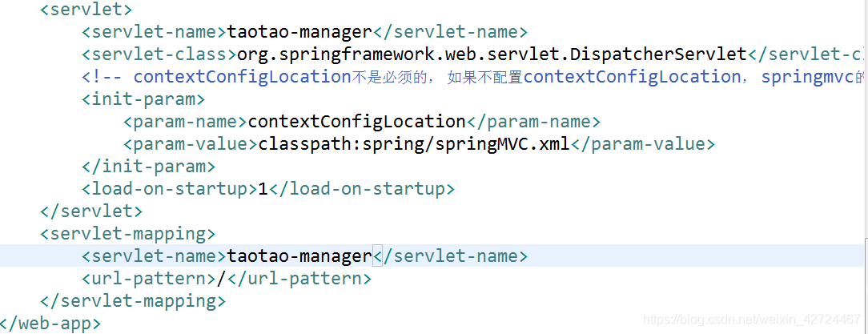Screen dimensions: 868x334
Task: Click taotao-manager in the line above servlet-class
Action: pos(299,32)
